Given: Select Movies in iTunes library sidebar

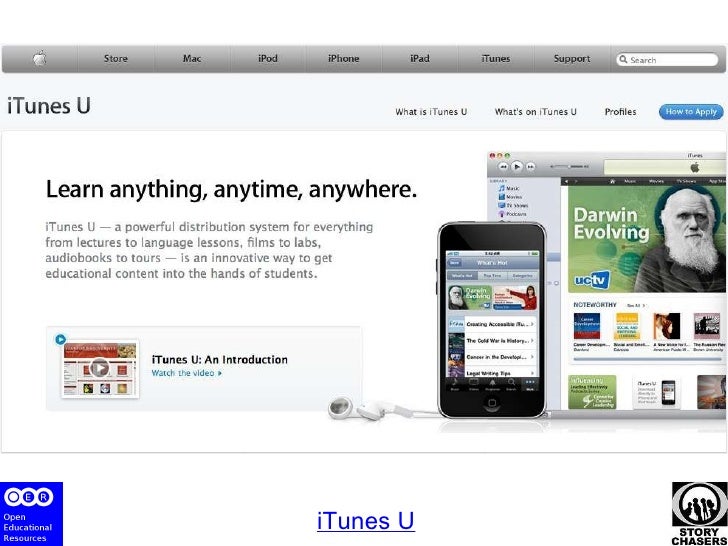Looking at the screenshot, I should pos(510,197).
